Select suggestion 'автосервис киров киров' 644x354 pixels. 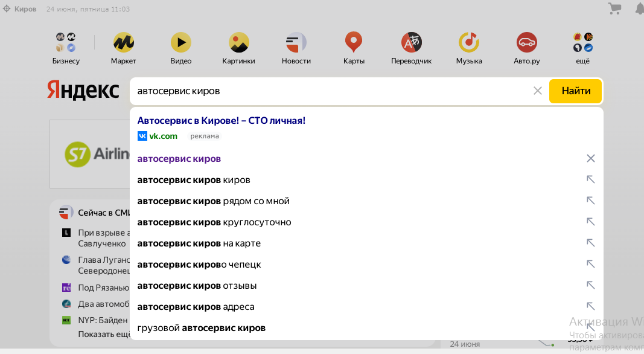194,179
